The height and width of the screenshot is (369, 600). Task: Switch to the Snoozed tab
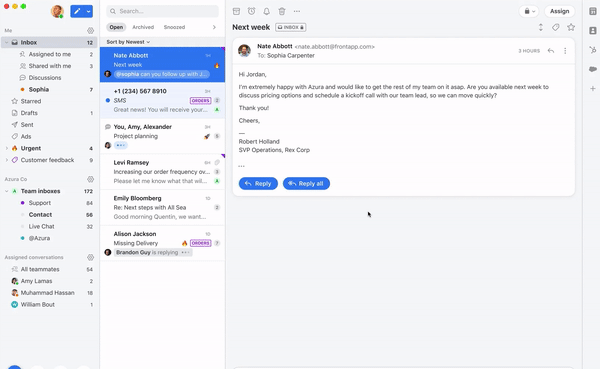coord(174,27)
